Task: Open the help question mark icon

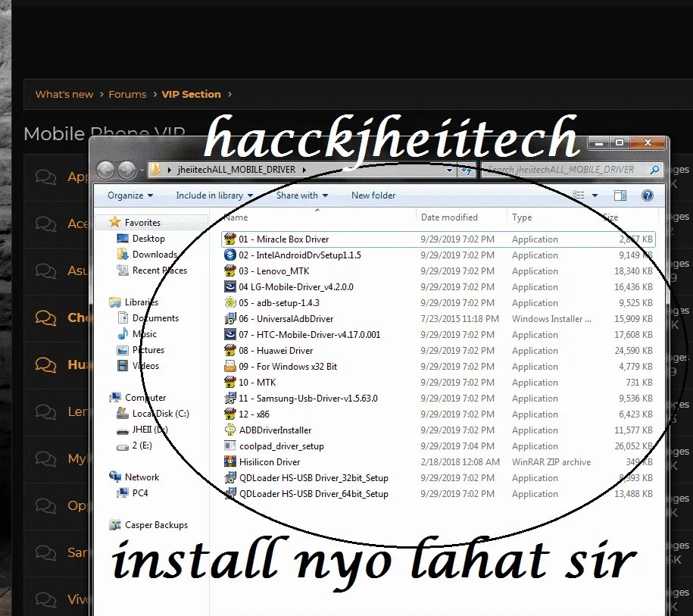Action: tap(648, 195)
